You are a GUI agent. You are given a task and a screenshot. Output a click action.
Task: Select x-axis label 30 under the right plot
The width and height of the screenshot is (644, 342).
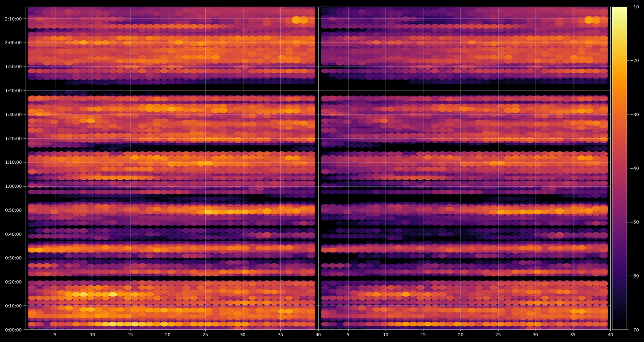click(535, 335)
